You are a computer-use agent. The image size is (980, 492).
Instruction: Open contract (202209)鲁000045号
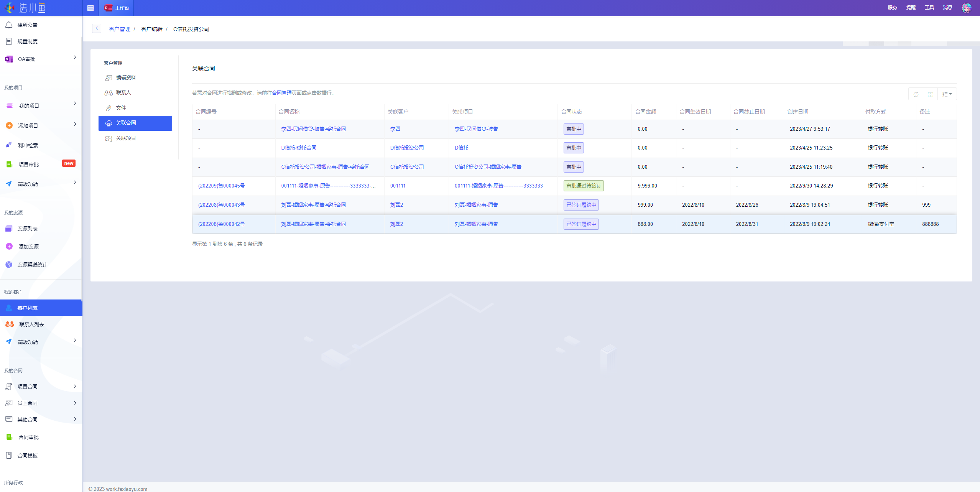[221, 186]
